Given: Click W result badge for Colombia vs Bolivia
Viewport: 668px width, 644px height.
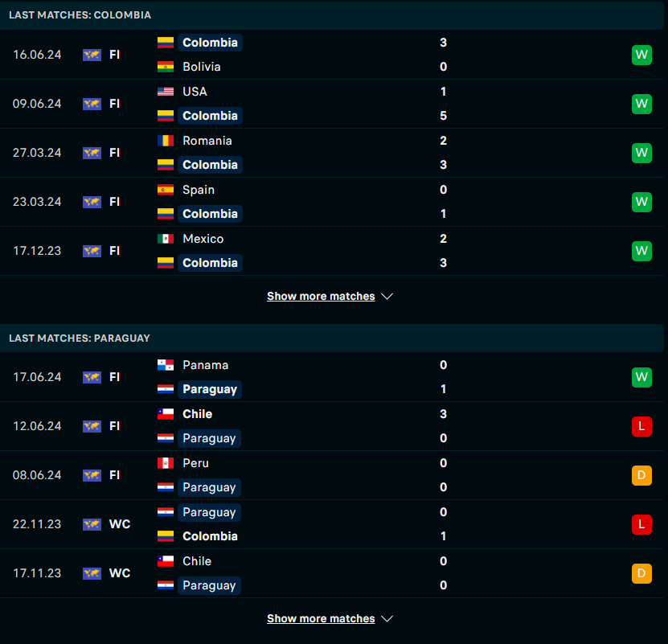Looking at the screenshot, I should point(641,55).
